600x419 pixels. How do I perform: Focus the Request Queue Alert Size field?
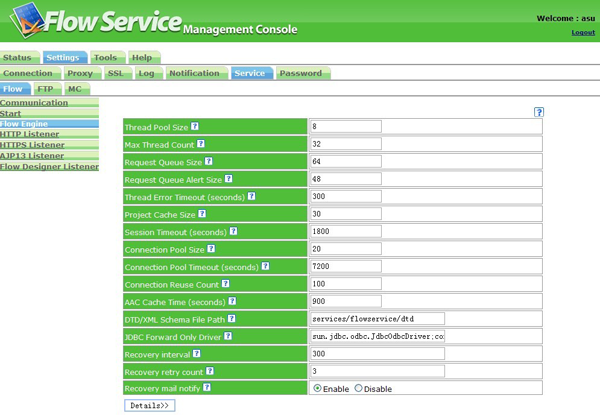(x=346, y=179)
